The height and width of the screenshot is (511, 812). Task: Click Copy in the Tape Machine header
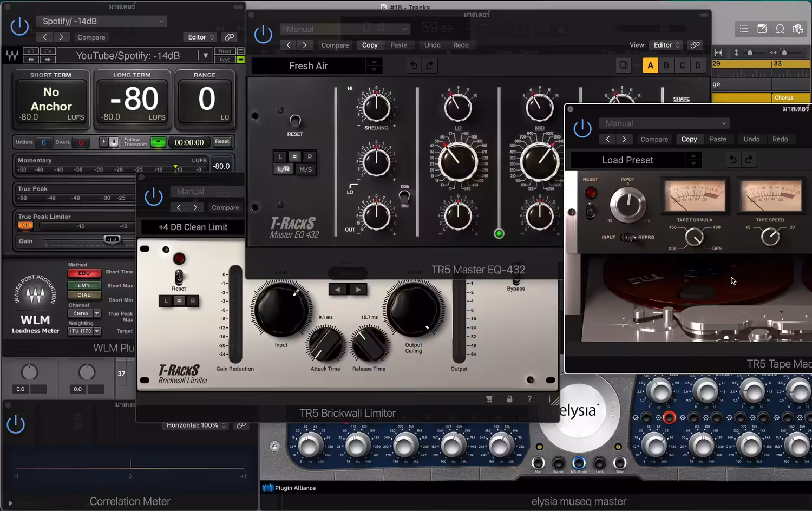click(689, 139)
